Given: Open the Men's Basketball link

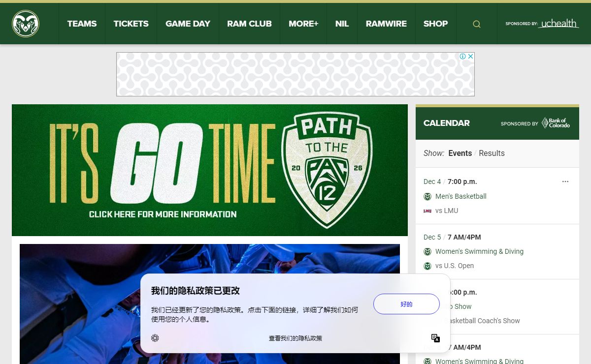Looking at the screenshot, I should click(x=461, y=196).
